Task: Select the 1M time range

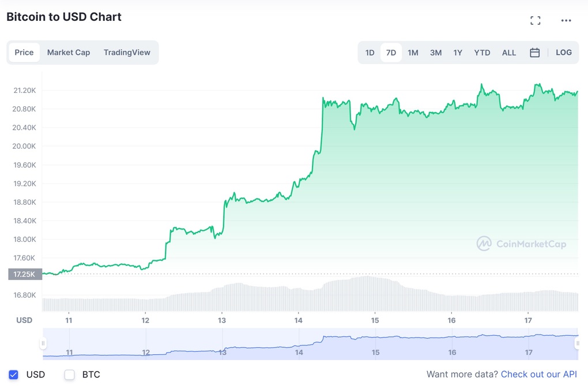Action: coord(413,53)
